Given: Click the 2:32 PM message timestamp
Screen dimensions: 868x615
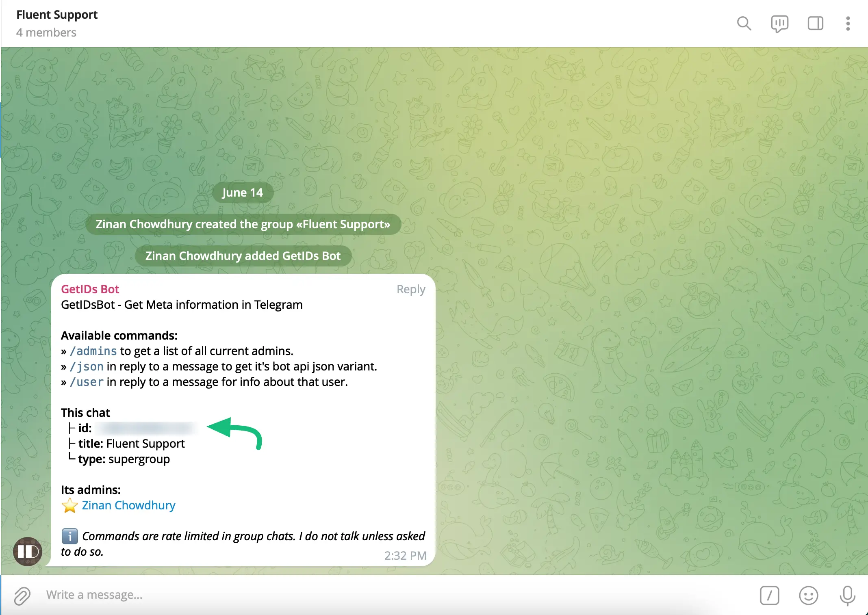Looking at the screenshot, I should point(405,555).
